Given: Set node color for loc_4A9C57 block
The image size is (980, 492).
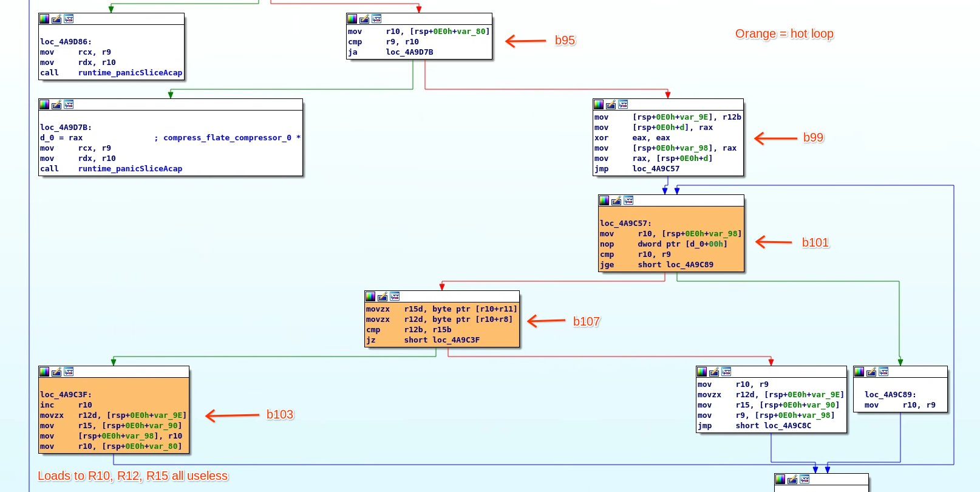Looking at the screenshot, I should coord(604,200).
